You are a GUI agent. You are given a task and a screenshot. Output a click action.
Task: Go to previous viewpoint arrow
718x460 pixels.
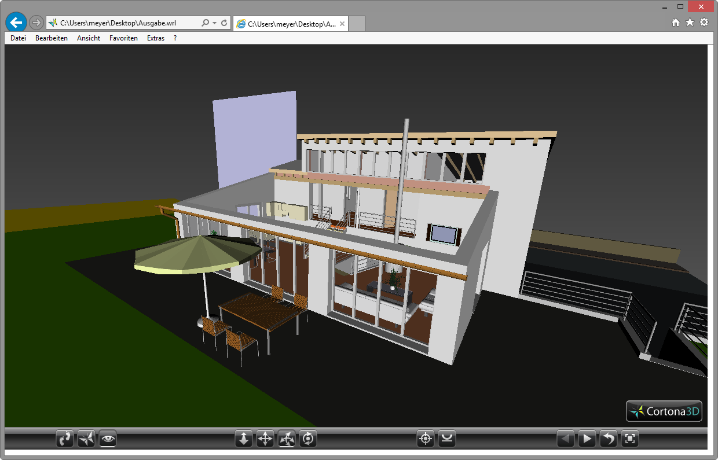coord(565,438)
